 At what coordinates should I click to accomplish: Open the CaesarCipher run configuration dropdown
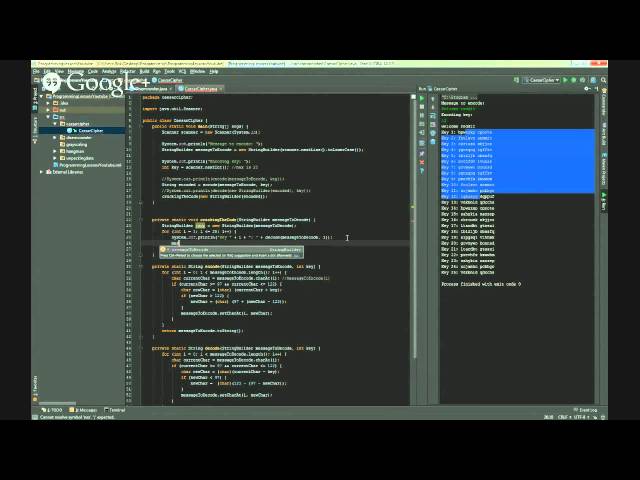pos(541,80)
